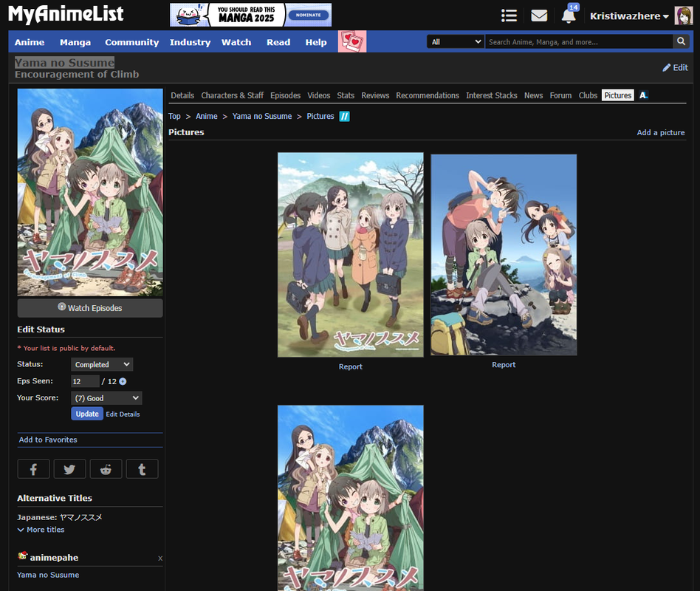This screenshot has height=591, width=700.
Task: Open Edit Details link
Action: click(123, 414)
